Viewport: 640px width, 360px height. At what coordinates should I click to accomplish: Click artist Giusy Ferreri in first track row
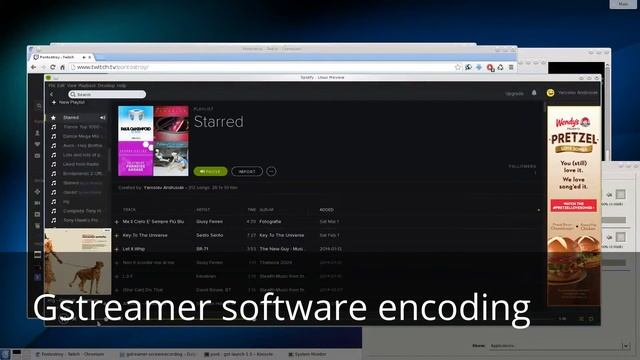tap(209, 222)
